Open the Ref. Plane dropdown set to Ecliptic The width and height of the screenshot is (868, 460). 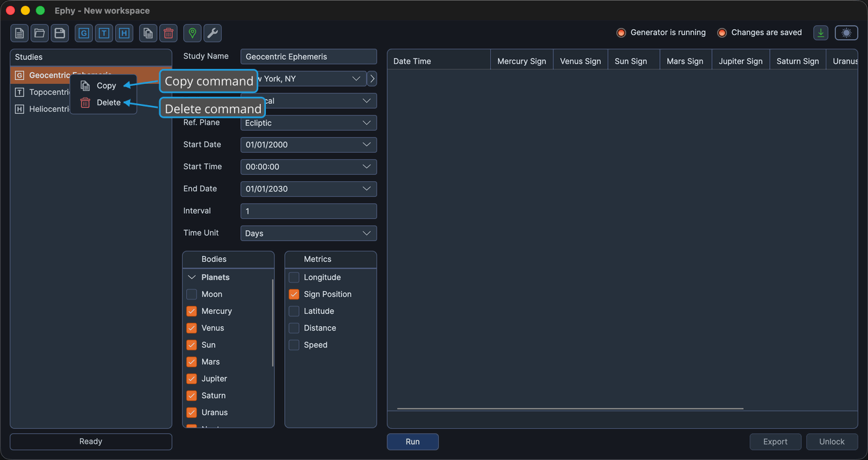coord(309,123)
